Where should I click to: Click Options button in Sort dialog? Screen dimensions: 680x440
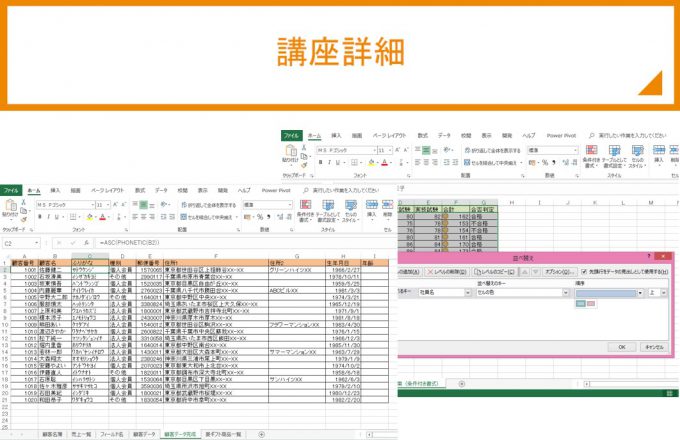point(559,272)
